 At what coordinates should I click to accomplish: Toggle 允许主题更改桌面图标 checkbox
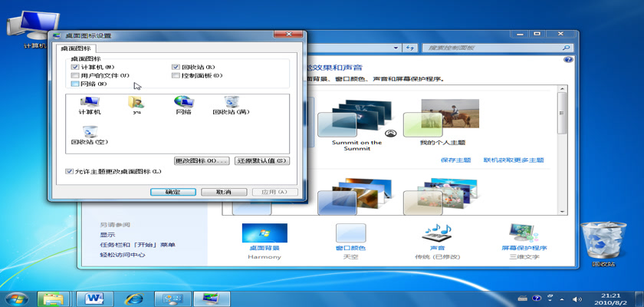pos(70,170)
